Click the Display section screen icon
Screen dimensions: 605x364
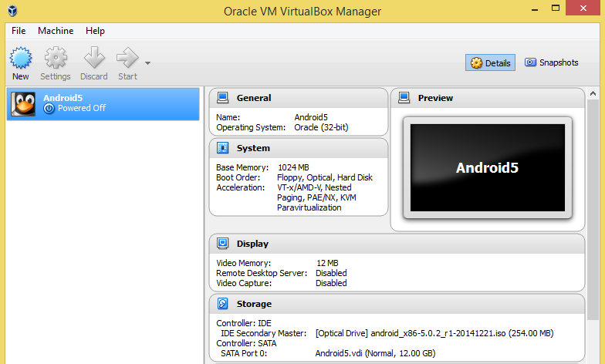[x=222, y=244]
